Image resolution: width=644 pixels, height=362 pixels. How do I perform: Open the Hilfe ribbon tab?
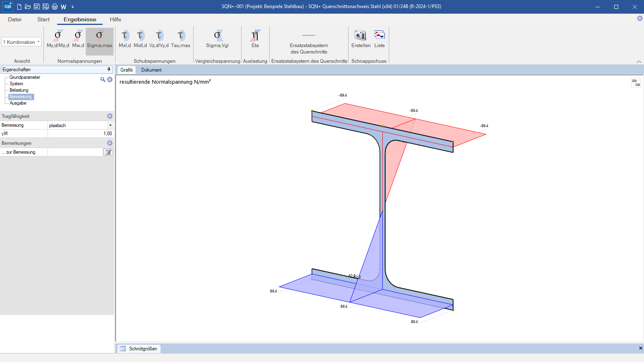116,19
